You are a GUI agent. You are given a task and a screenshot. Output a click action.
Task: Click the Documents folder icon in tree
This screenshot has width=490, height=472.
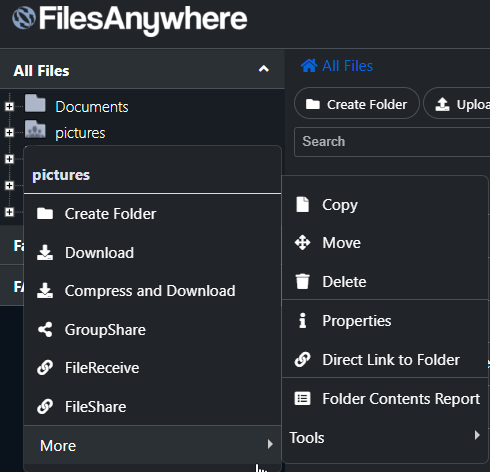coord(35,103)
